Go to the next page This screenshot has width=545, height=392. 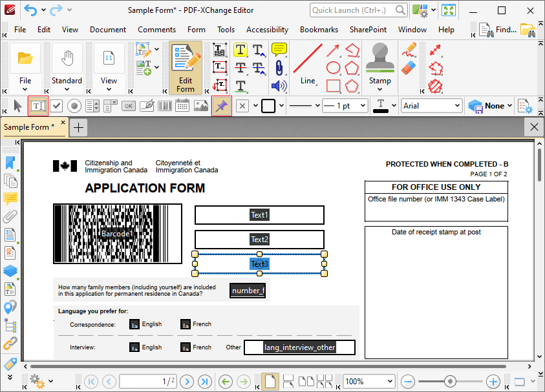click(x=187, y=382)
